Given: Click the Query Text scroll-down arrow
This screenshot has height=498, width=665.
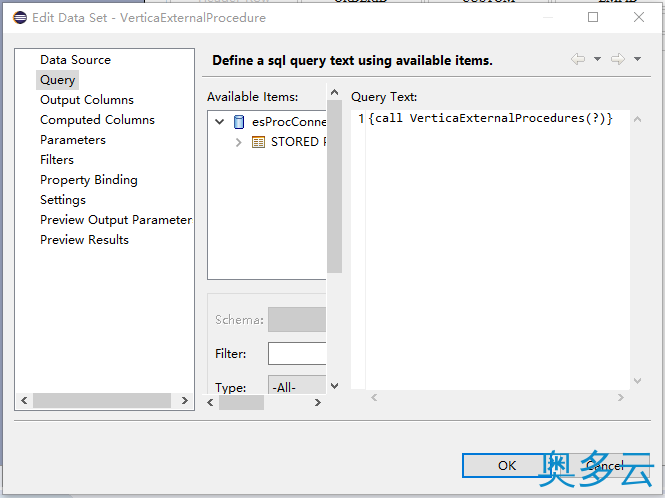Looking at the screenshot, I should [x=637, y=381].
